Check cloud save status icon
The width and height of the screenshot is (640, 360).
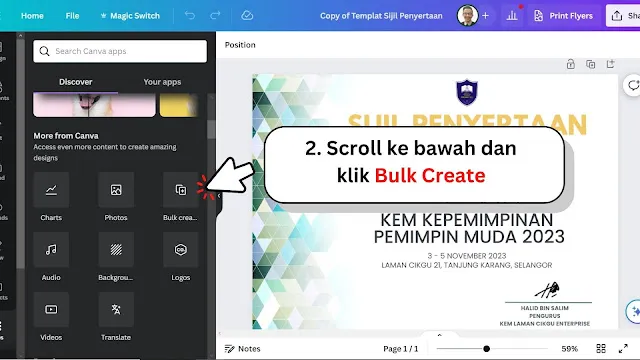[x=247, y=16]
